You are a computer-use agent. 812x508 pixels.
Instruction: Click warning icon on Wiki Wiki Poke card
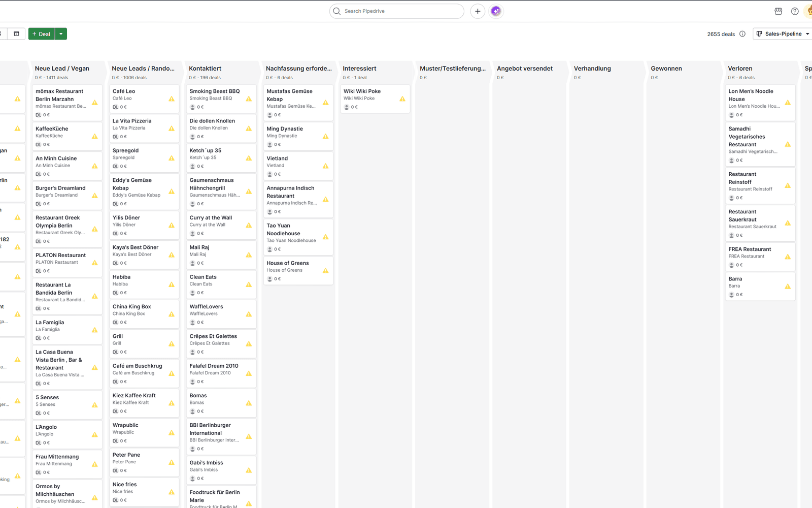pos(402,99)
